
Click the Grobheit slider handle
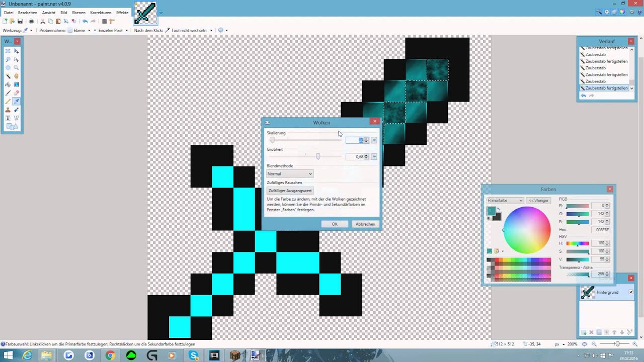(x=318, y=157)
